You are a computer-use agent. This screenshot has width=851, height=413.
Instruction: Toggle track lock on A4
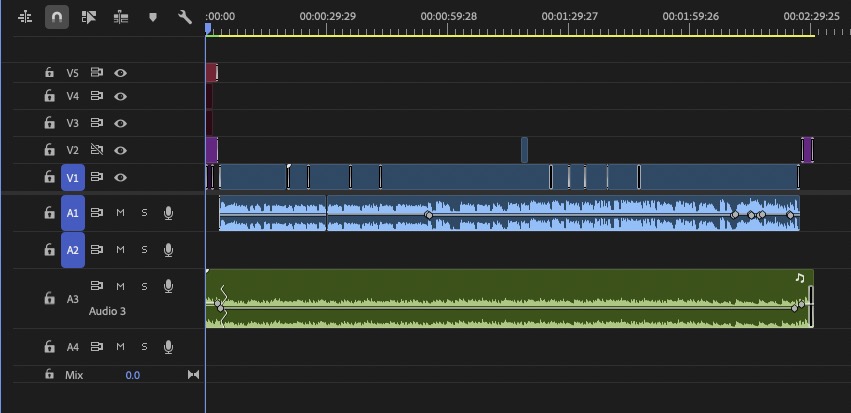pos(49,346)
